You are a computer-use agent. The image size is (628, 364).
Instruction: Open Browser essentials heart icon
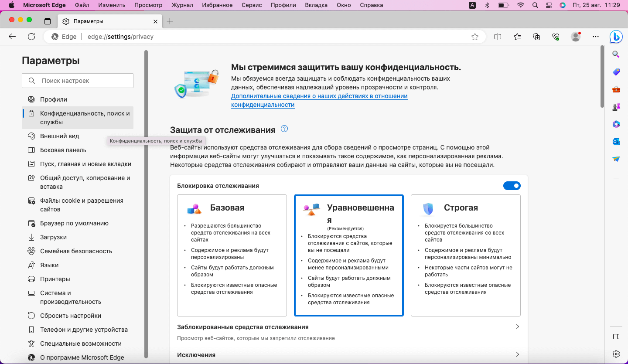[556, 37]
